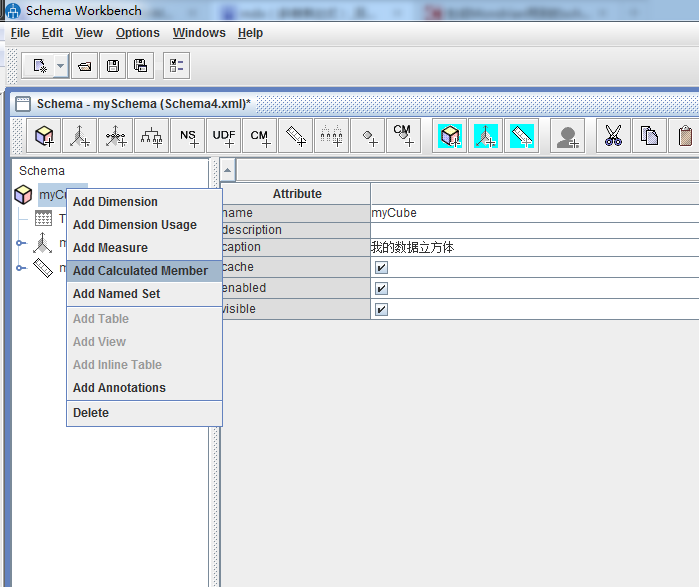Click the Preferences list toolbar icon

177,66
